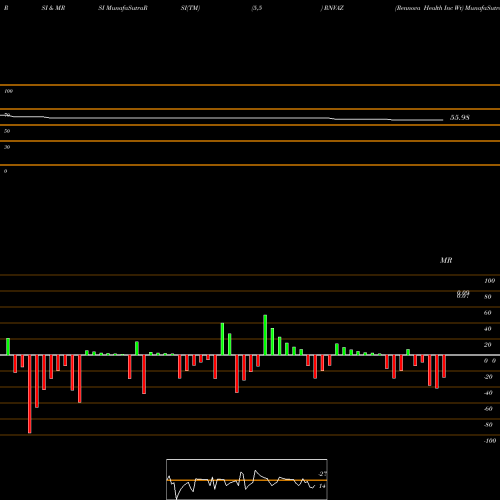Click the gray RSI line in upper panel
The height and width of the screenshot is (500, 500).
click(222, 118)
